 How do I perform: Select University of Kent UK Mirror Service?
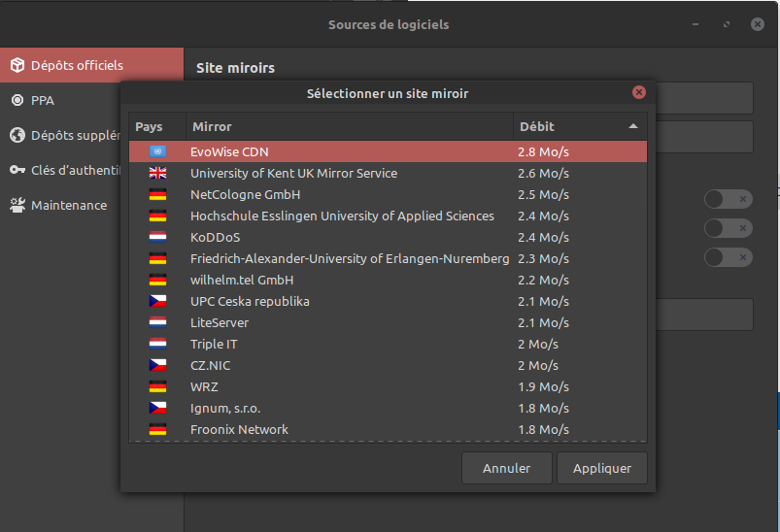click(x=388, y=173)
